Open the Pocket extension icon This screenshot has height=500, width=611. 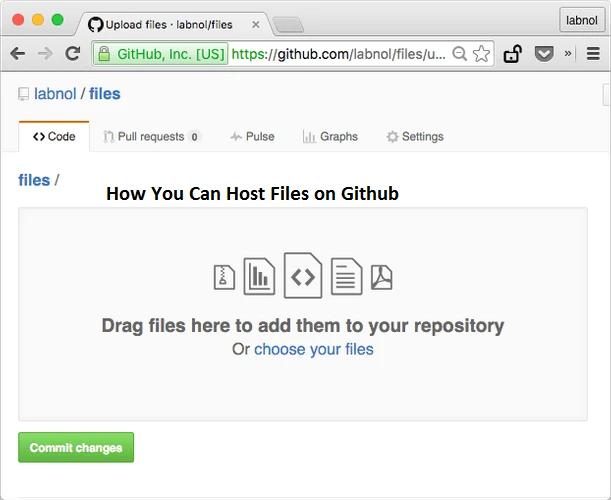point(544,54)
